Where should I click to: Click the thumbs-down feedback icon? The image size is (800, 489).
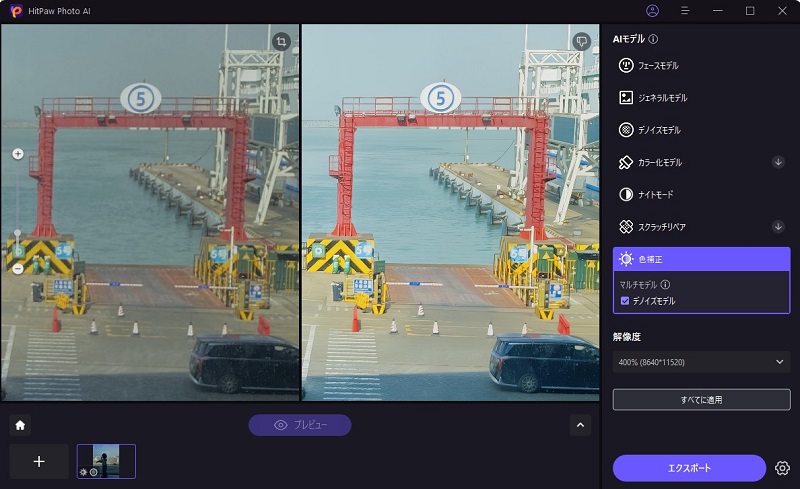pyautogui.click(x=582, y=42)
